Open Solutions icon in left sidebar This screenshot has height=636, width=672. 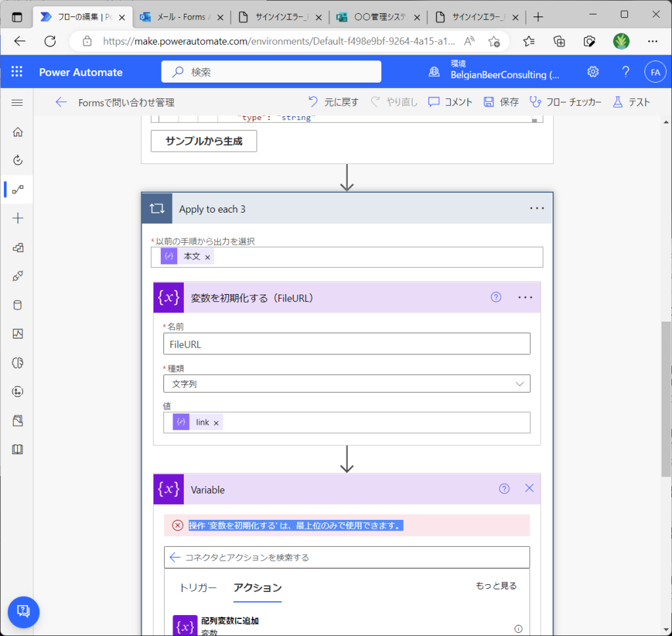[x=18, y=421]
